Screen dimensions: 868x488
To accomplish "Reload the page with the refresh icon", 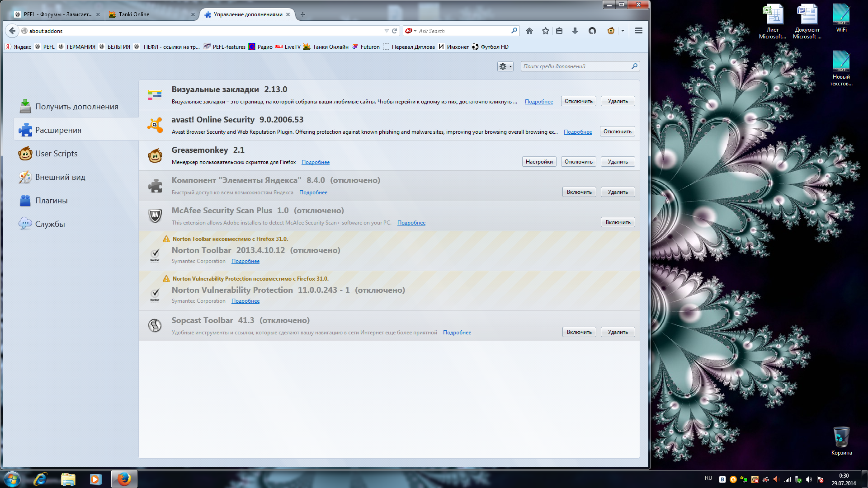I will 394,31.
